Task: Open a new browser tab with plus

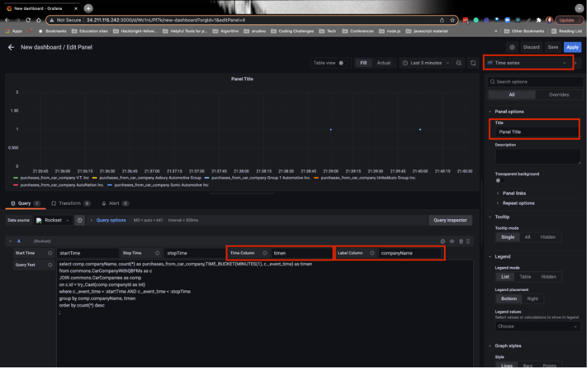Action: [x=88, y=8]
